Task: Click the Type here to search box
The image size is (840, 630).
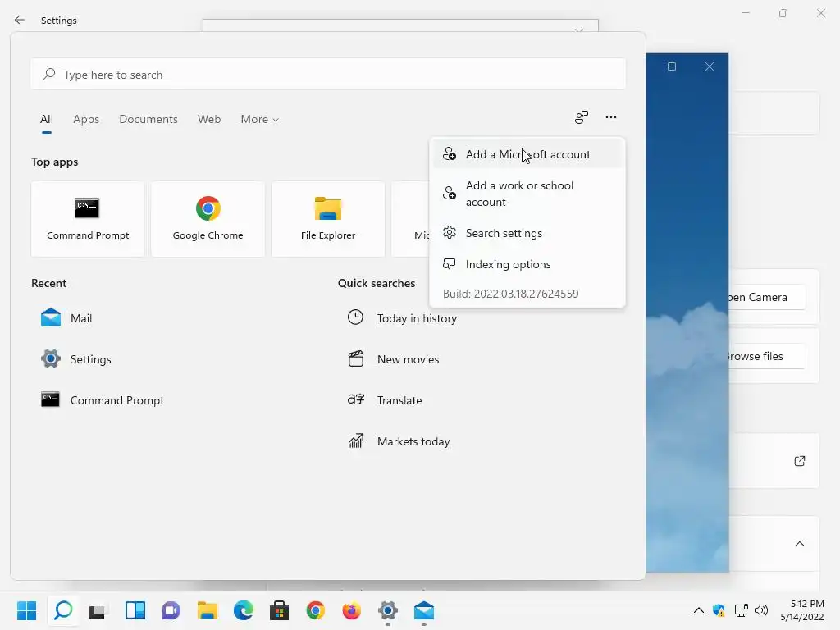Action: [328, 75]
